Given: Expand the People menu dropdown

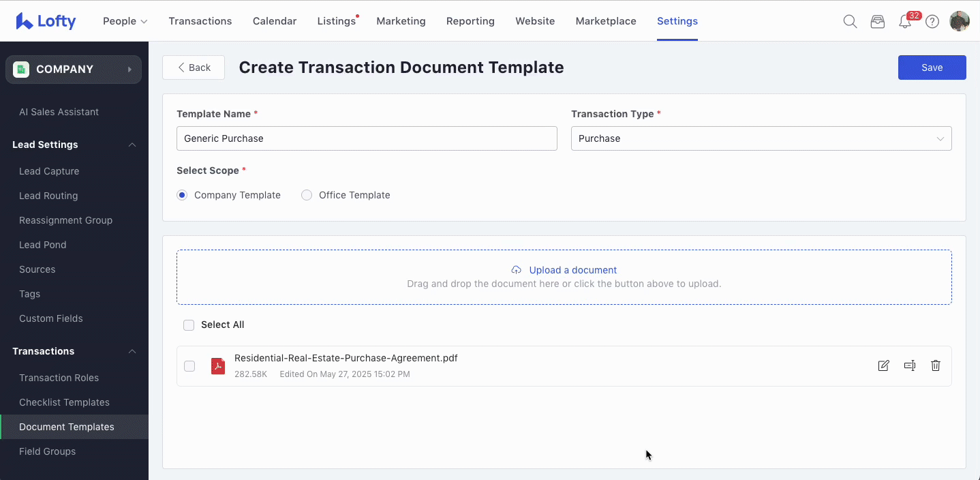Looking at the screenshot, I should (125, 21).
